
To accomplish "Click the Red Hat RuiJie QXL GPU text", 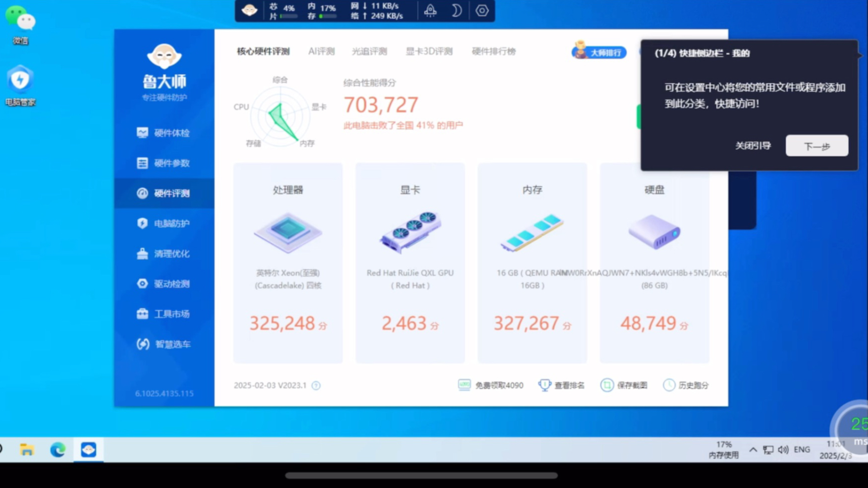I will 410,279.
